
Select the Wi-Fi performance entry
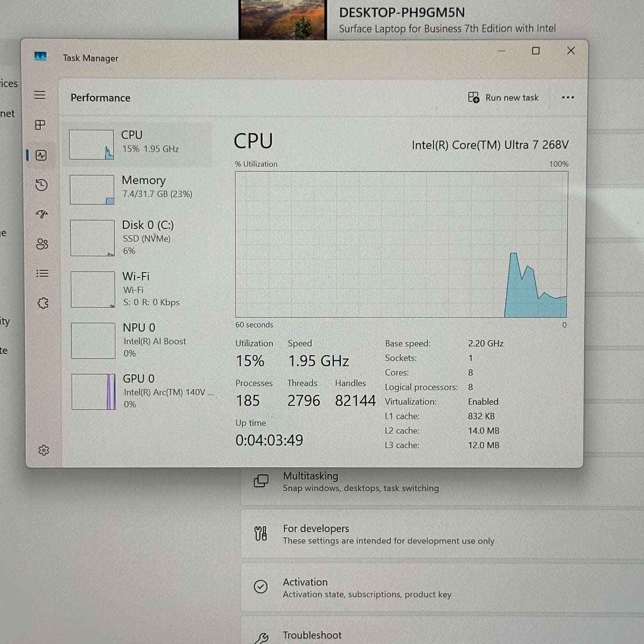(140, 289)
